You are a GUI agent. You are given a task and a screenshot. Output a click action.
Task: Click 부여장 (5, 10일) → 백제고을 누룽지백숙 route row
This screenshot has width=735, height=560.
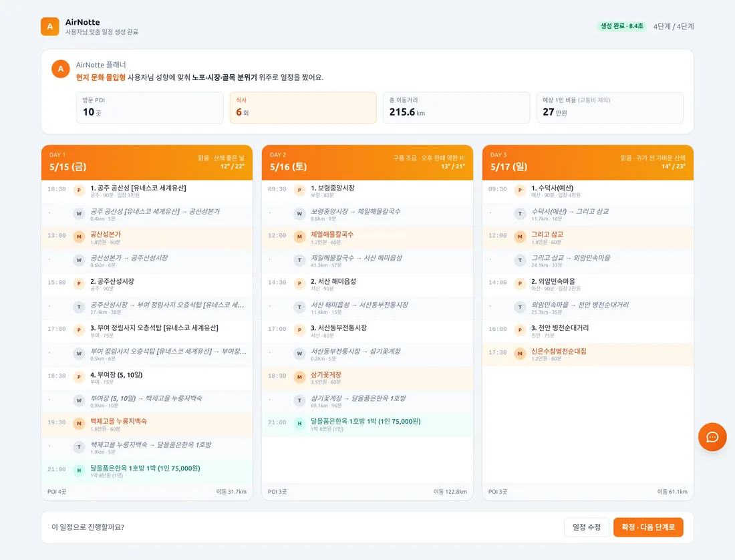point(147,401)
